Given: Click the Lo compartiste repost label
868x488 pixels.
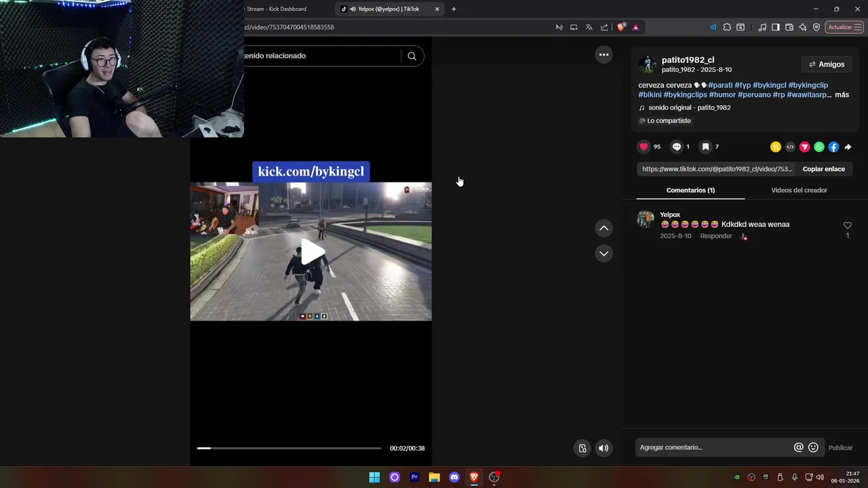Looking at the screenshot, I should 665,121.
